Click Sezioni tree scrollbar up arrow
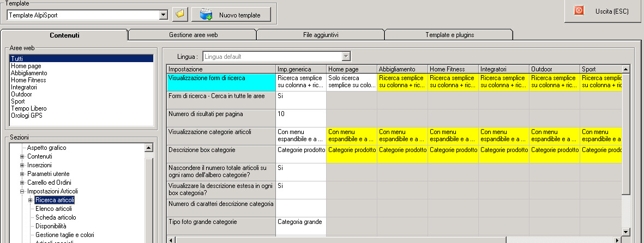 [149, 147]
